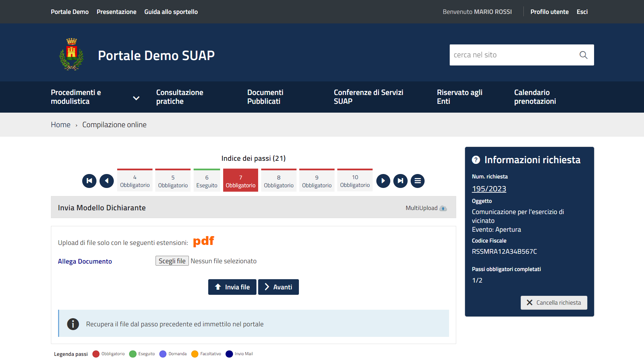
Task: Select step 7 Obbligatorio tab
Action: [x=240, y=181]
